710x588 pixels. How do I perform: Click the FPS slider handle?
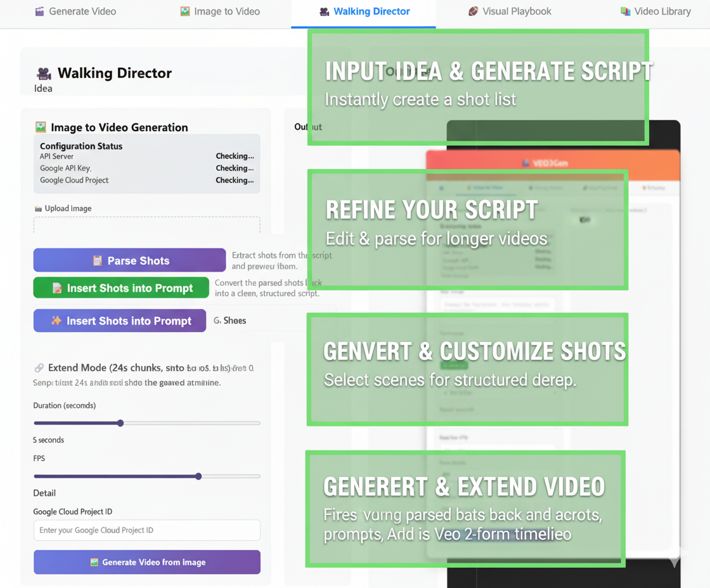(198, 476)
